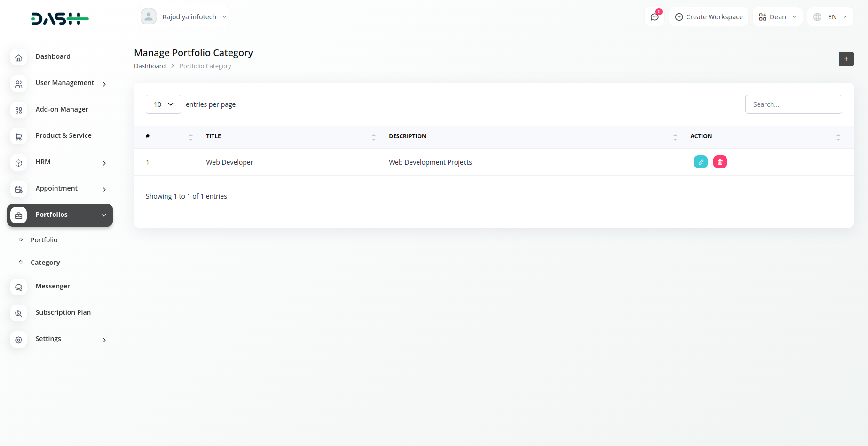This screenshot has height=446, width=868.
Task: Click the Subscription Plan icon
Action: tap(19, 313)
